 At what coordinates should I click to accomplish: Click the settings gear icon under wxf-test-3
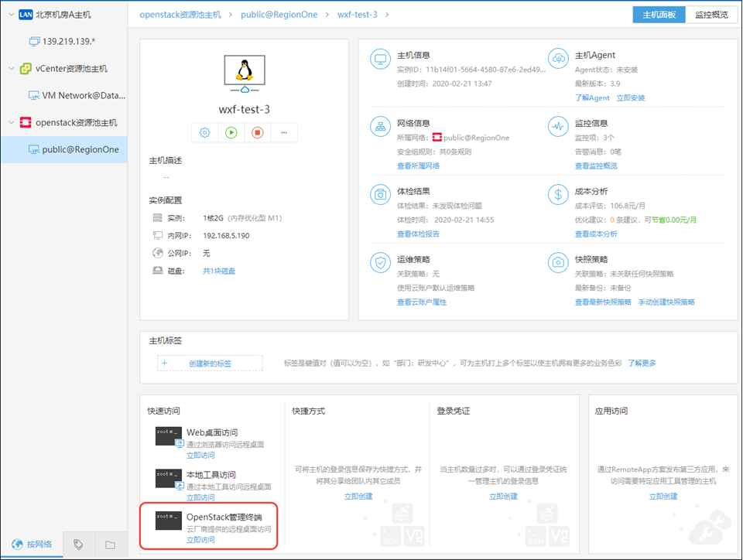[x=205, y=133]
